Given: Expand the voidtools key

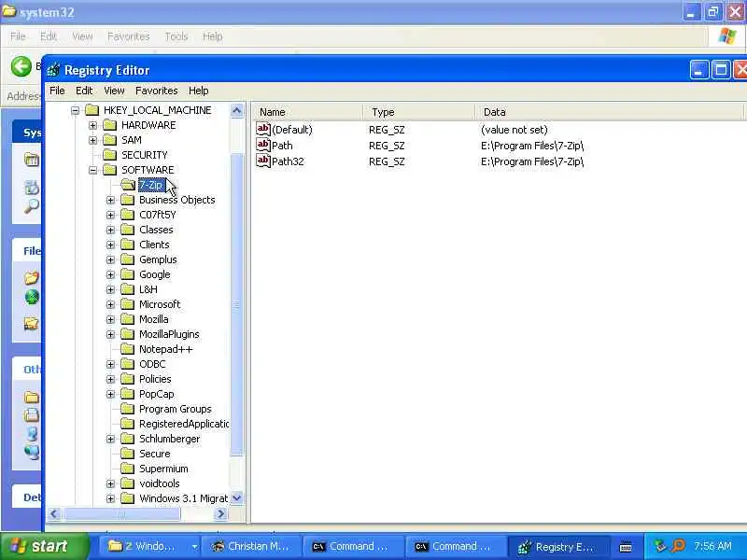Looking at the screenshot, I should [110, 483].
